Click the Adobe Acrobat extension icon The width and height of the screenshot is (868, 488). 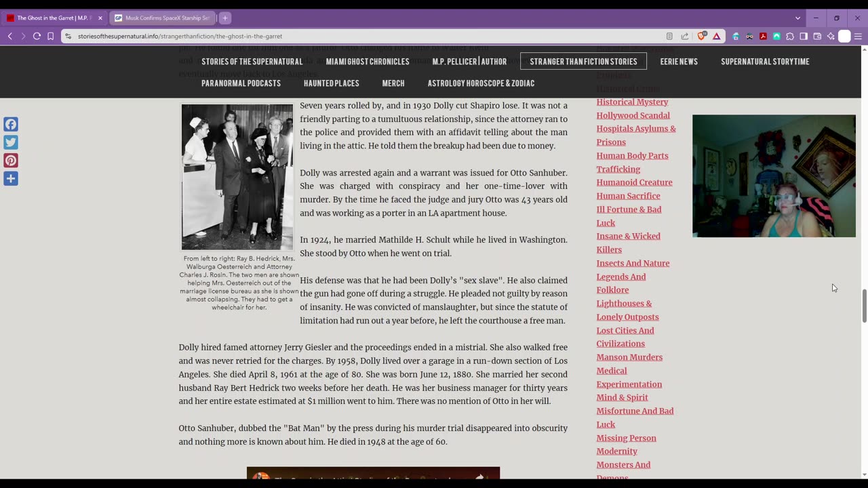point(763,36)
